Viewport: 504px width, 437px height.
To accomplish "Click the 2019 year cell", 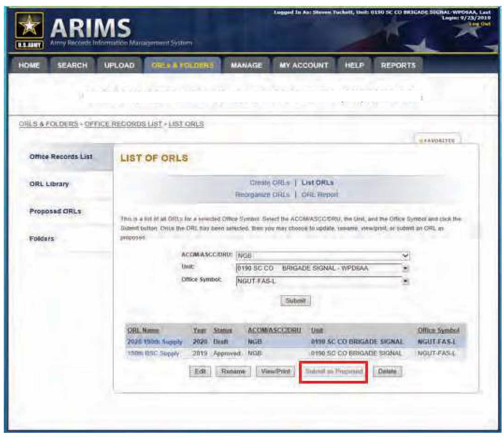I will (200, 353).
